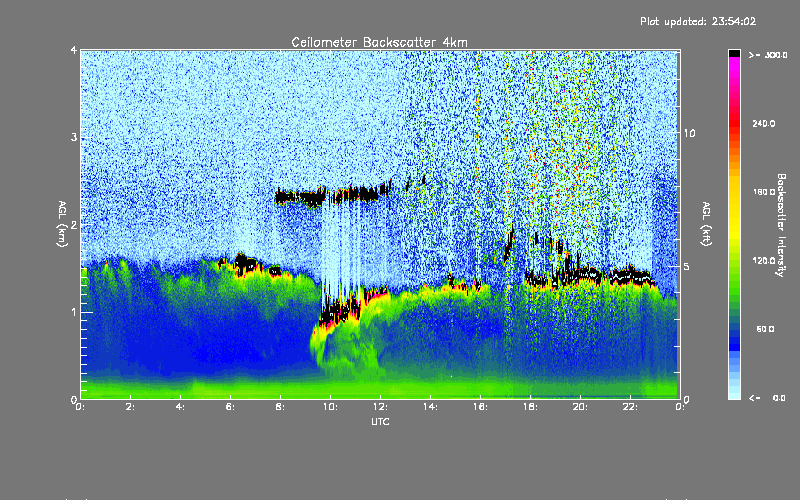The width and height of the screenshot is (800, 500).
Task: Click the "Ceilometer Backscatter 4km" plot title
Action: tap(379, 42)
